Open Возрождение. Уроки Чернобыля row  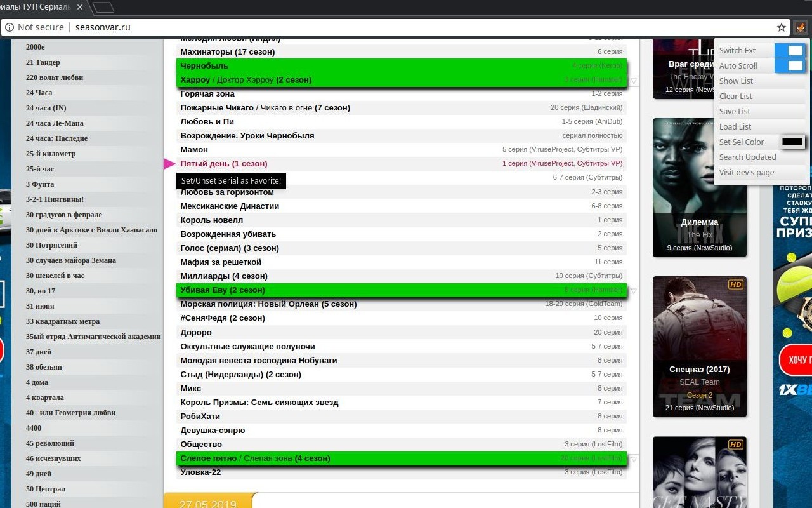[401, 135]
